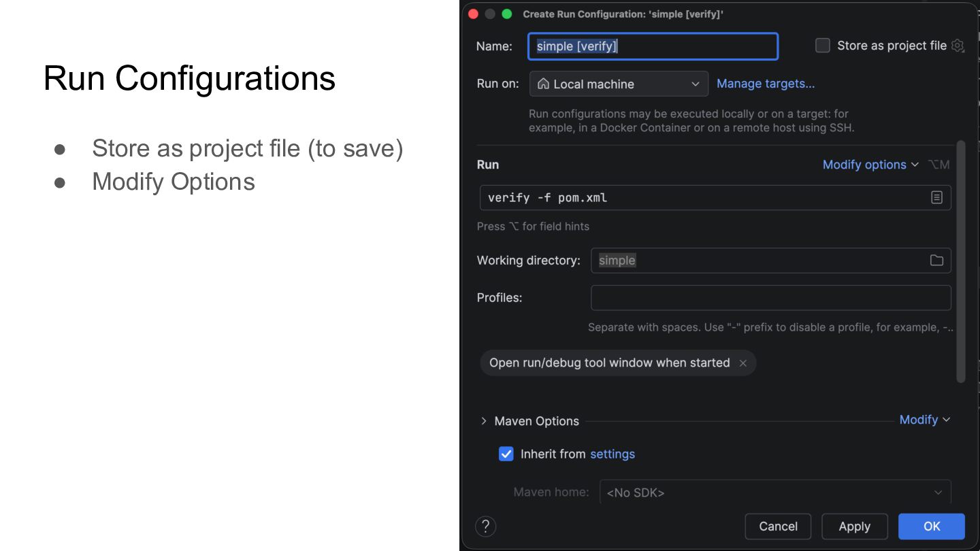The width and height of the screenshot is (980, 551).
Task: Open the Maven Options Modify dropdown
Action: tap(924, 420)
